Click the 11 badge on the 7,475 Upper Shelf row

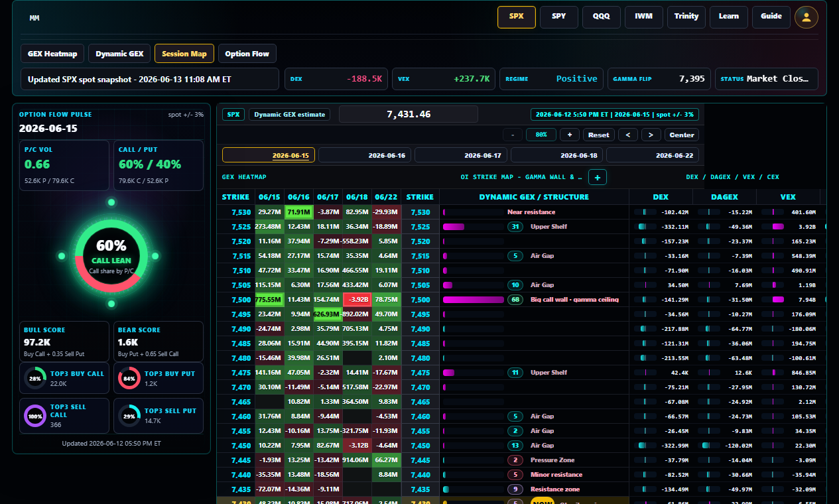pos(515,373)
